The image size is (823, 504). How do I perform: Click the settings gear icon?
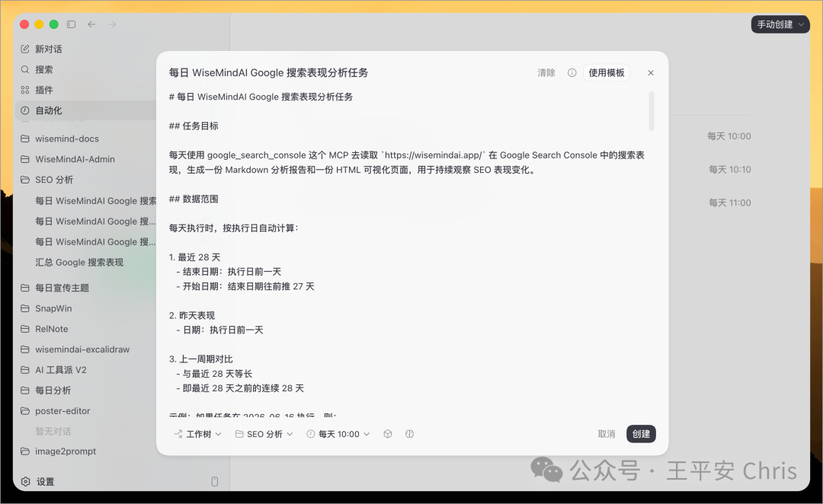(x=25, y=481)
